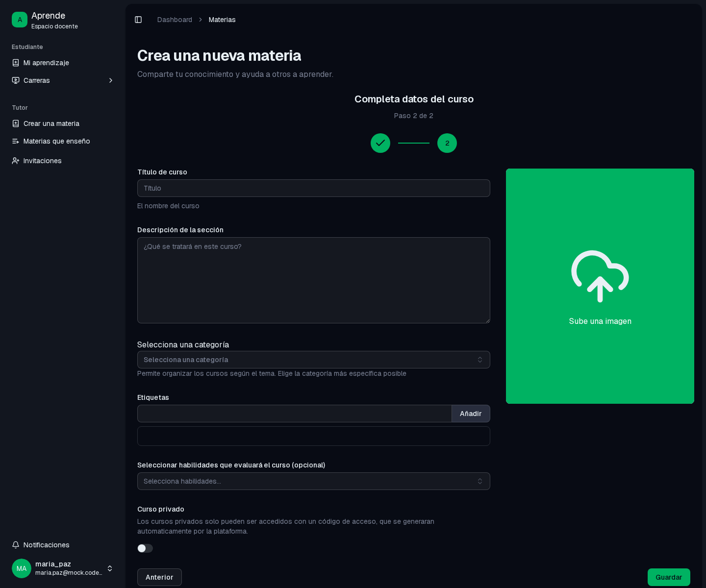Click the Mi aprendizaje book icon

pyautogui.click(x=16, y=63)
